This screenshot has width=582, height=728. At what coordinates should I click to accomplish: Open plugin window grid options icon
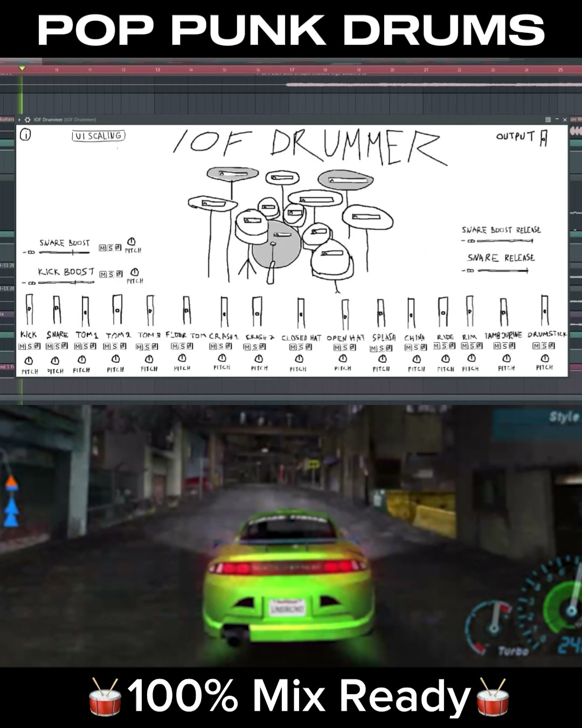(x=548, y=120)
